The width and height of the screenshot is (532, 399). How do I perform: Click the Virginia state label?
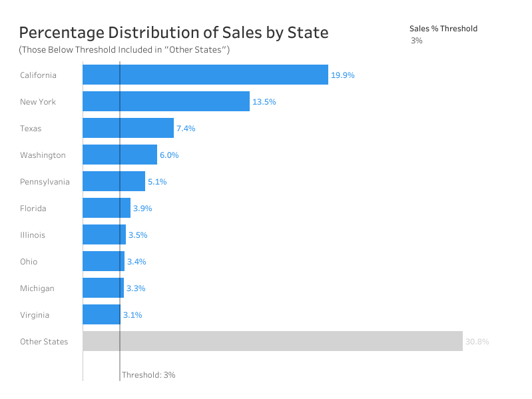[x=35, y=315]
